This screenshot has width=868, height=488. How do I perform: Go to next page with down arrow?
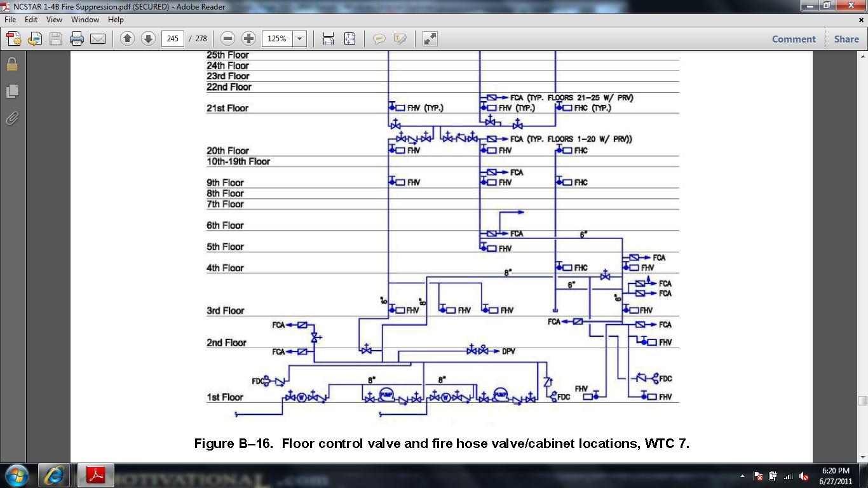point(148,39)
